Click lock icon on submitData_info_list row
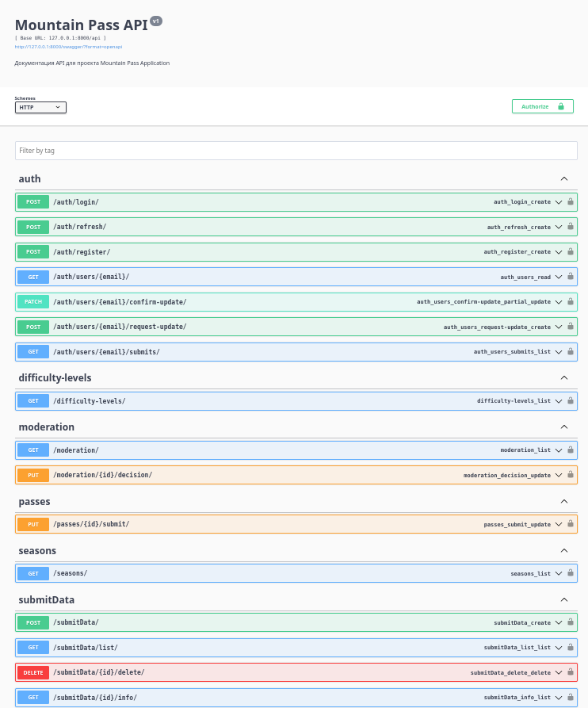The height and width of the screenshot is (708, 588). click(x=571, y=697)
